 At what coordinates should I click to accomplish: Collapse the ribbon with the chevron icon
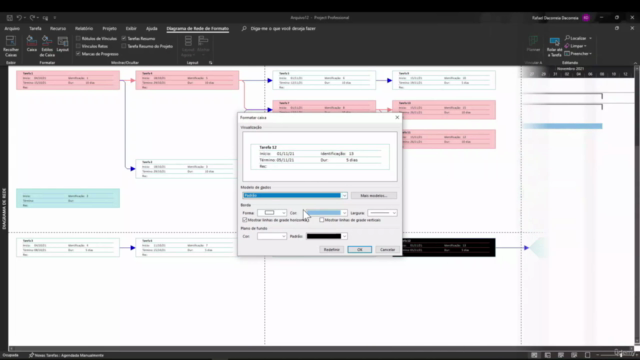tap(635, 63)
